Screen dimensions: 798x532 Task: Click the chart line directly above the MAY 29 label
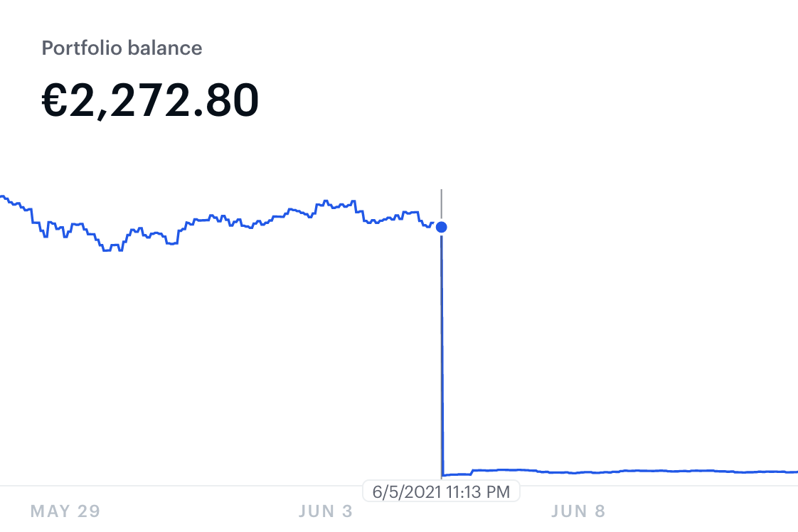click(65, 234)
